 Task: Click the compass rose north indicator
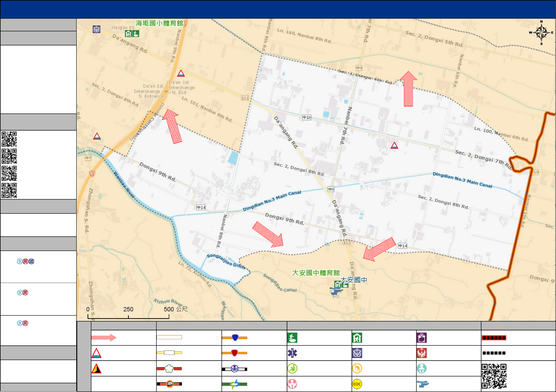point(541,33)
